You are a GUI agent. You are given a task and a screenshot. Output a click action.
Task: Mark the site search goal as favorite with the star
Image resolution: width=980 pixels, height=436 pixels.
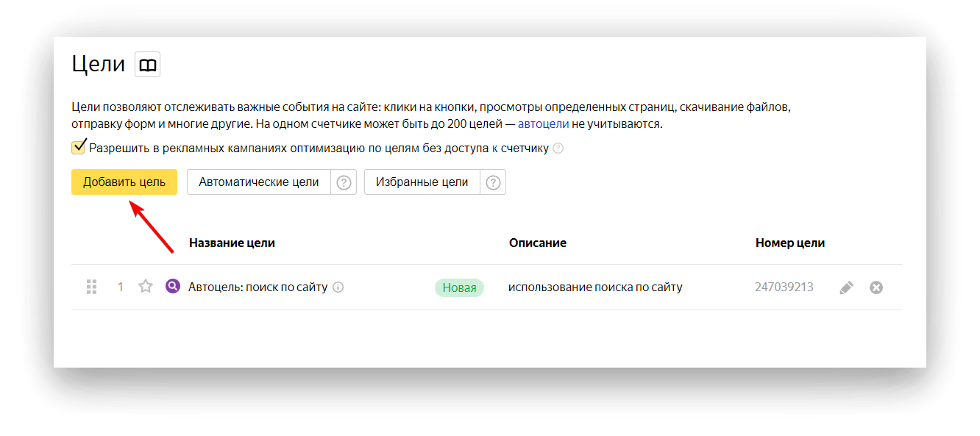146,287
